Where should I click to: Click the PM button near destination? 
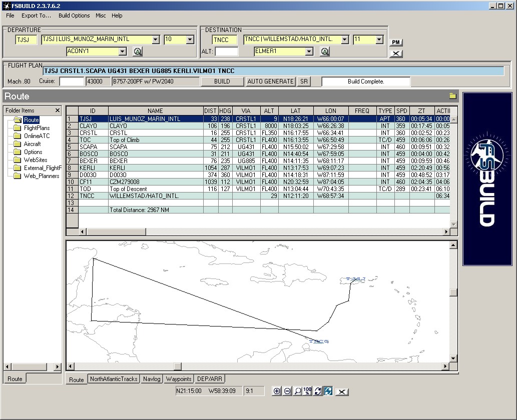coord(396,42)
